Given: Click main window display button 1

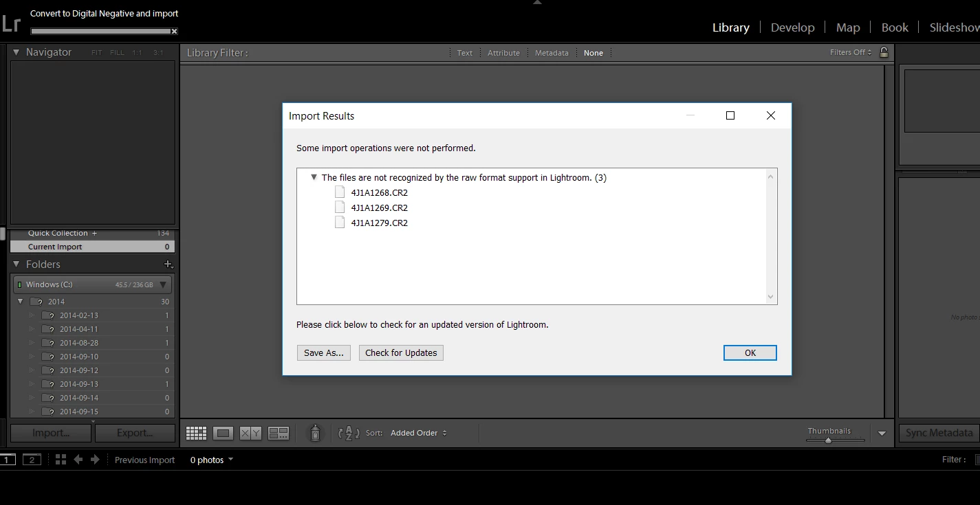Looking at the screenshot, I should [x=8, y=460].
